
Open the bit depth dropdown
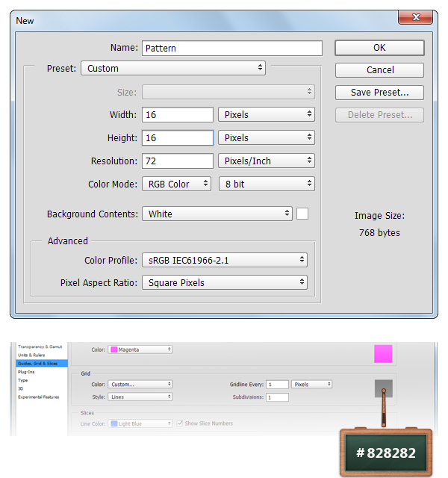267,184
